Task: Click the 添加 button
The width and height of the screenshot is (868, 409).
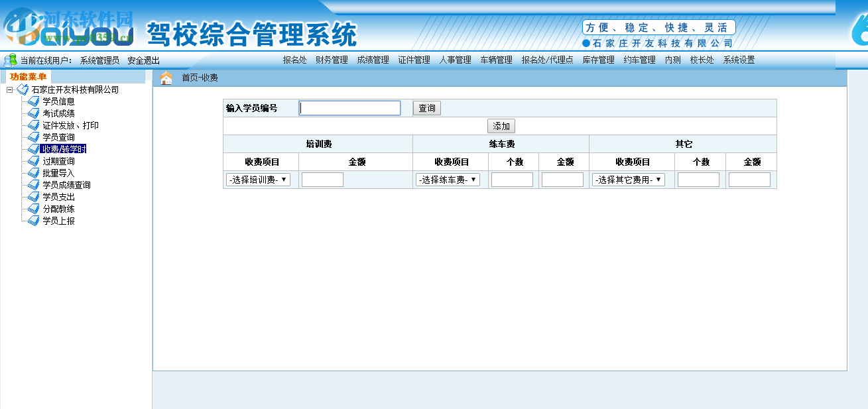Action: [502, 126]
